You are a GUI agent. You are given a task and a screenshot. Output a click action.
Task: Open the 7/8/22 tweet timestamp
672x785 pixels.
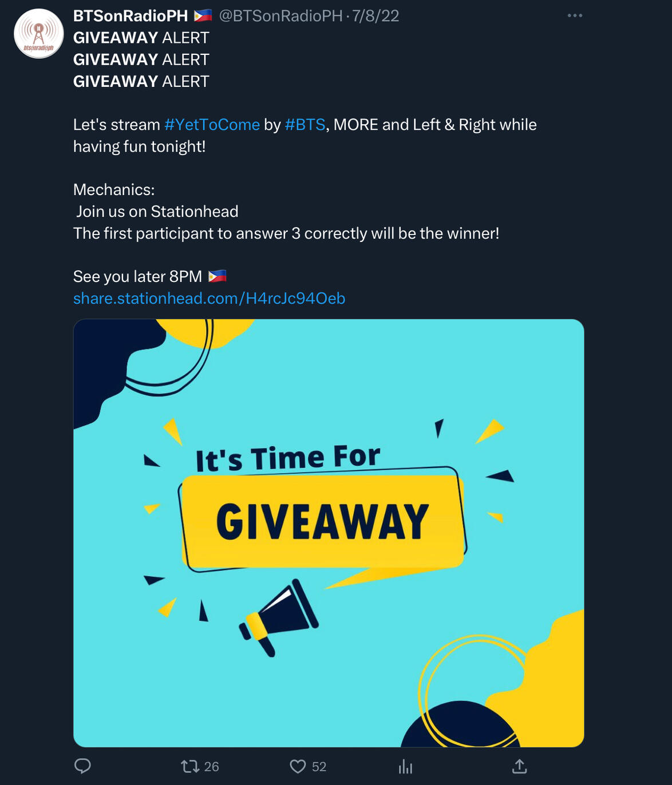coord(375,16)
